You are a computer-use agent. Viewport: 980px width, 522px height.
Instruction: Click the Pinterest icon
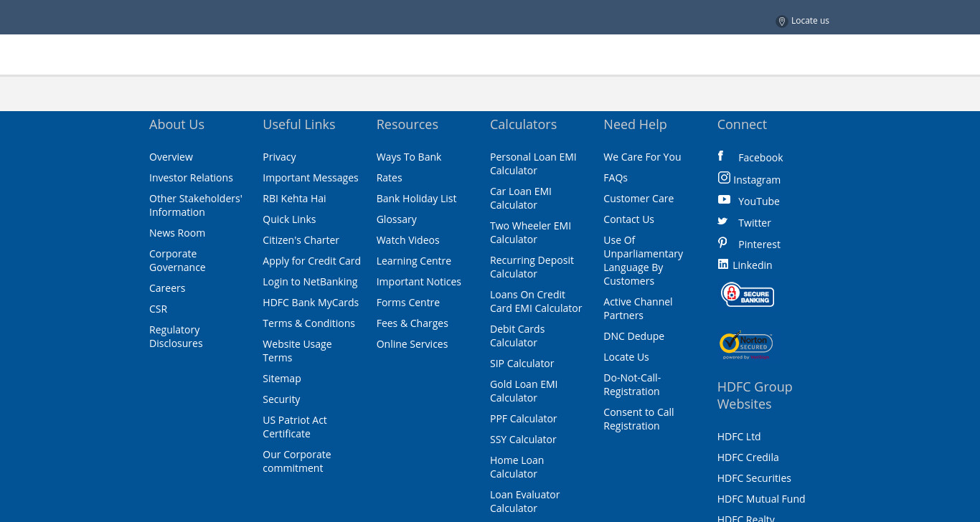point(722,242)
